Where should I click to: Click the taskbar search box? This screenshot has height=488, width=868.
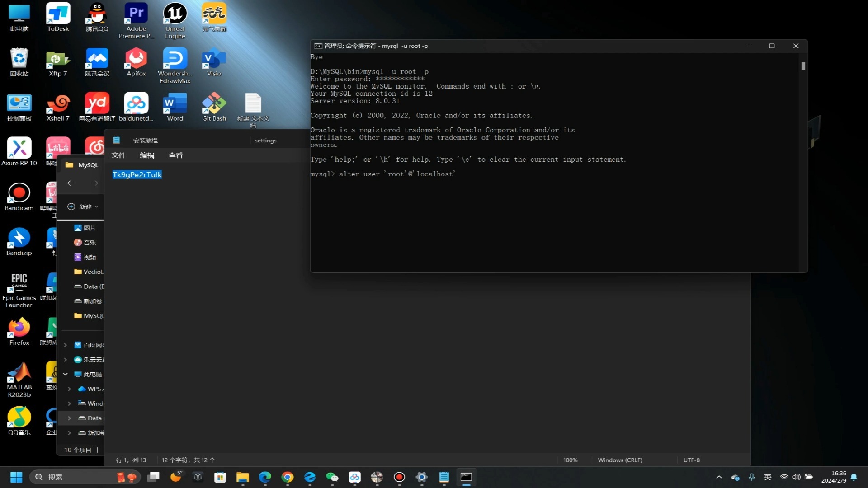point(85,477)
